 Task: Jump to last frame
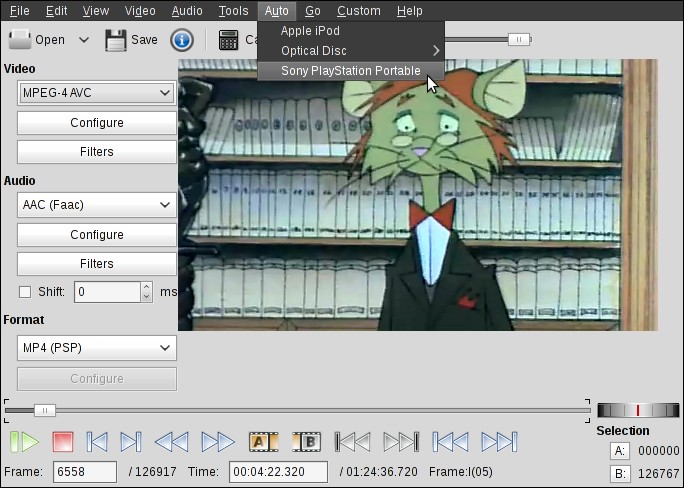click(499, 442)
